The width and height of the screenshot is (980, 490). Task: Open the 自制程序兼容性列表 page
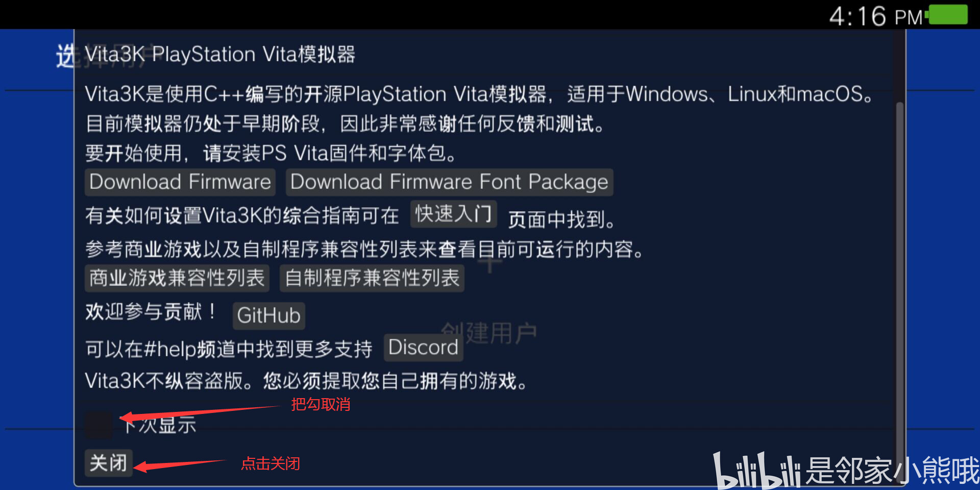pyautogui.click(x=372, y=278)
